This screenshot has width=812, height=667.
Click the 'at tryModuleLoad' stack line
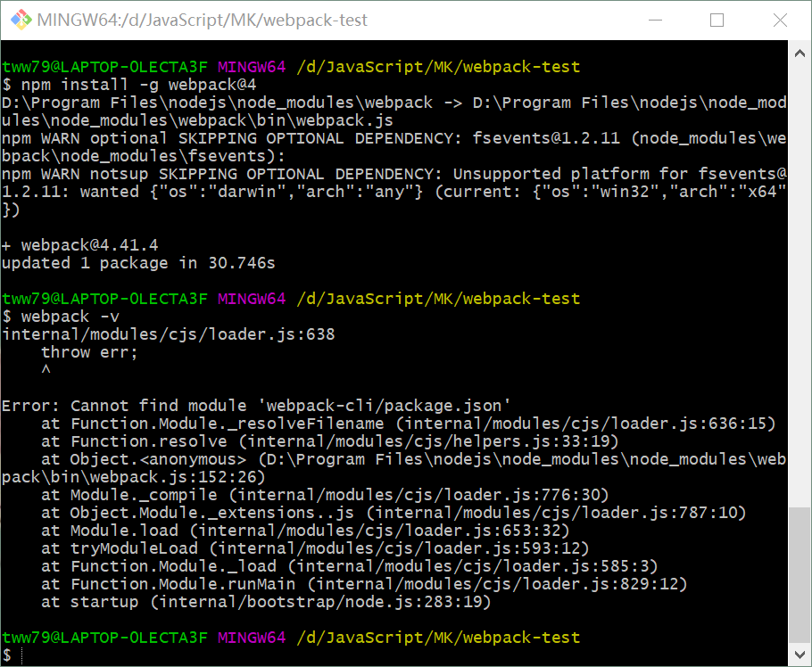(315, 548)
